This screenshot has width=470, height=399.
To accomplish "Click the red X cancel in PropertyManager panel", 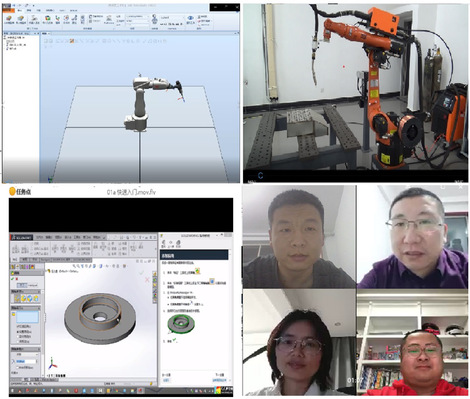I will (17, 279).
